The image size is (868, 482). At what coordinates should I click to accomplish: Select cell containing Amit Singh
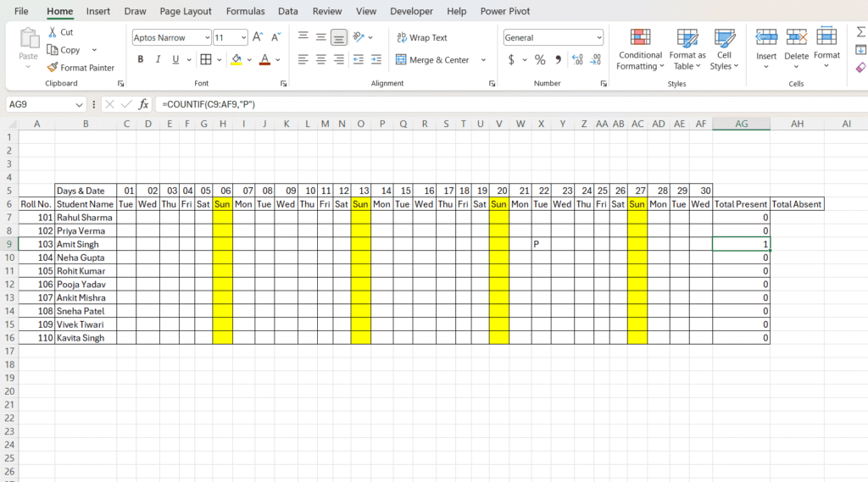click(x=86, y=244)
